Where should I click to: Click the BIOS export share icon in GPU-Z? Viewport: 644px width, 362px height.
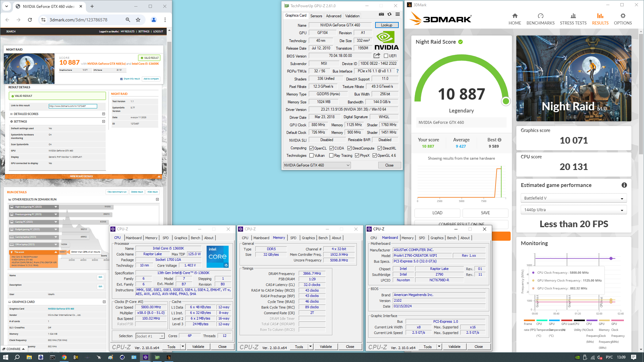click(x=377, y=56)
